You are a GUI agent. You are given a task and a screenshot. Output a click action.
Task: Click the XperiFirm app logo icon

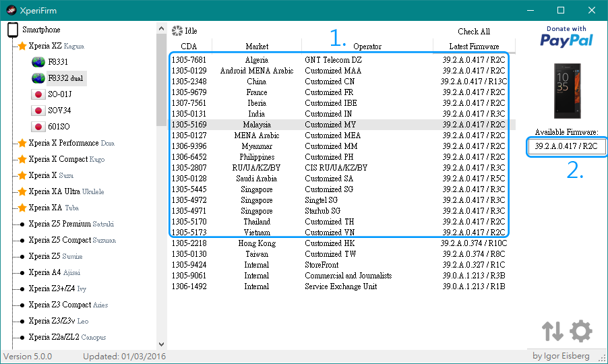[x=11, y=11]
